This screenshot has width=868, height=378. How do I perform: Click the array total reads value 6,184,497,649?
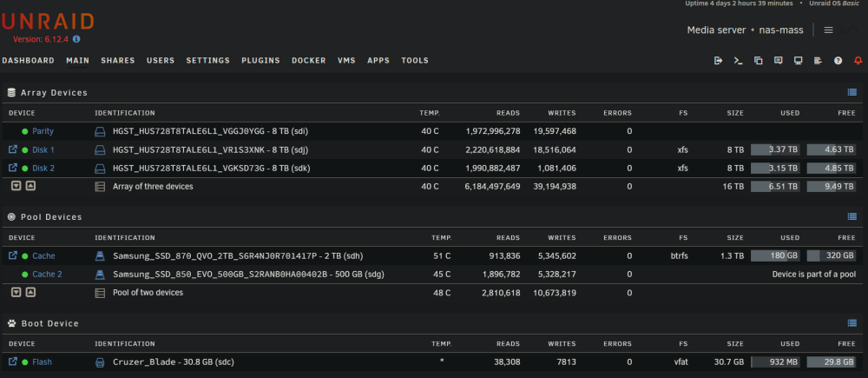click(x=493, y=187)
